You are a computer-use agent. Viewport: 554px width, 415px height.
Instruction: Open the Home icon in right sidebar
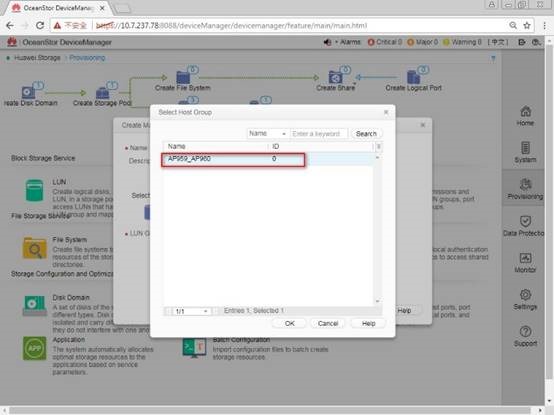click(525, 112)
